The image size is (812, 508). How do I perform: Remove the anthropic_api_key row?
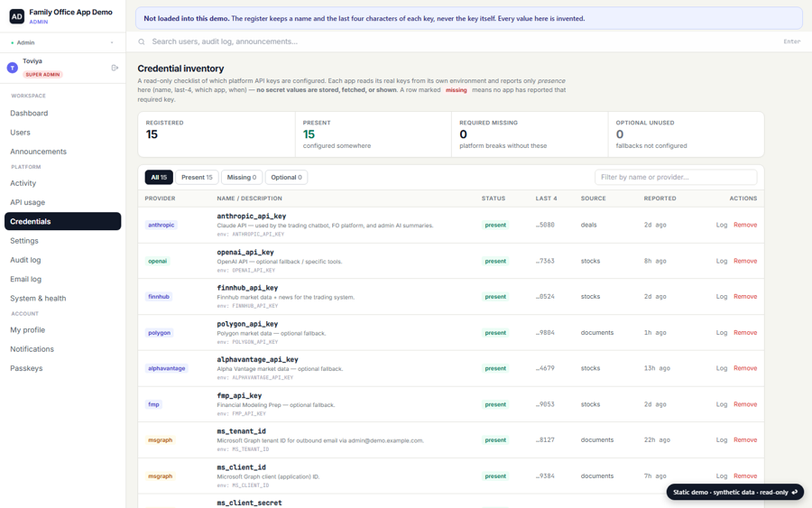pos(745,225)
